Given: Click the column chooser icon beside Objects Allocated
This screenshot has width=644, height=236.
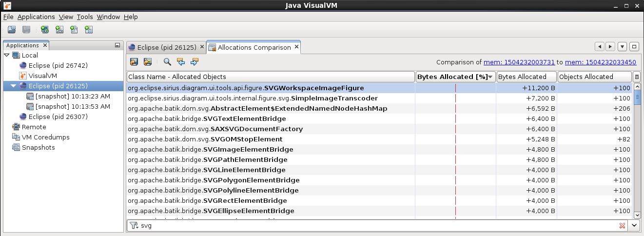Looking at the screenshot, I should 636,77.
